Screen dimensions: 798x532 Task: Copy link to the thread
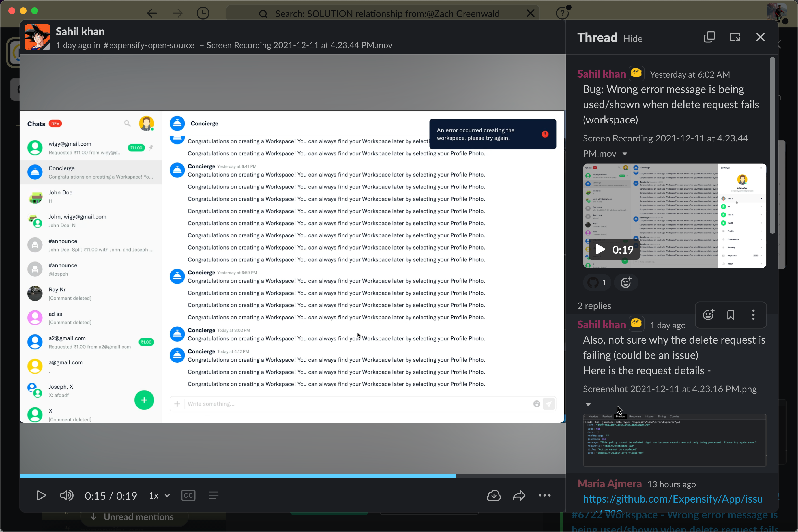[710, 37]
